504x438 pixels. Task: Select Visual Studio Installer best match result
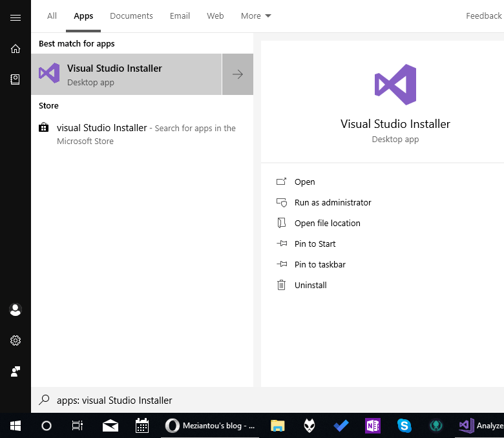126,74
